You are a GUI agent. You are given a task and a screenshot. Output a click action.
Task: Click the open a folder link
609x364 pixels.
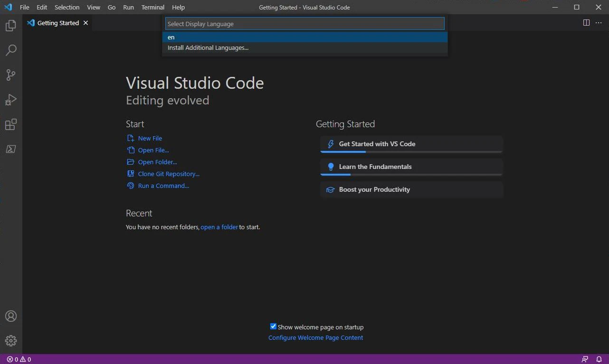(219, 227)
